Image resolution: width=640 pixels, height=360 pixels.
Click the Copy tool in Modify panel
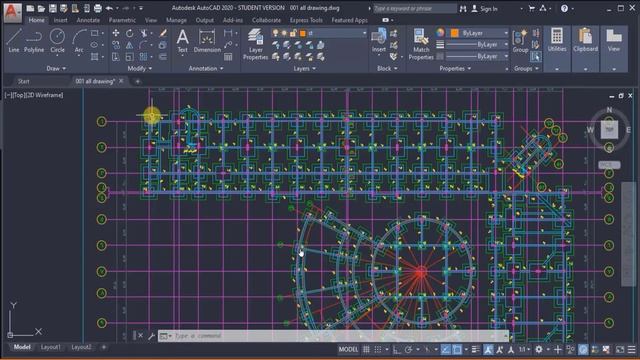click(116, 45)
